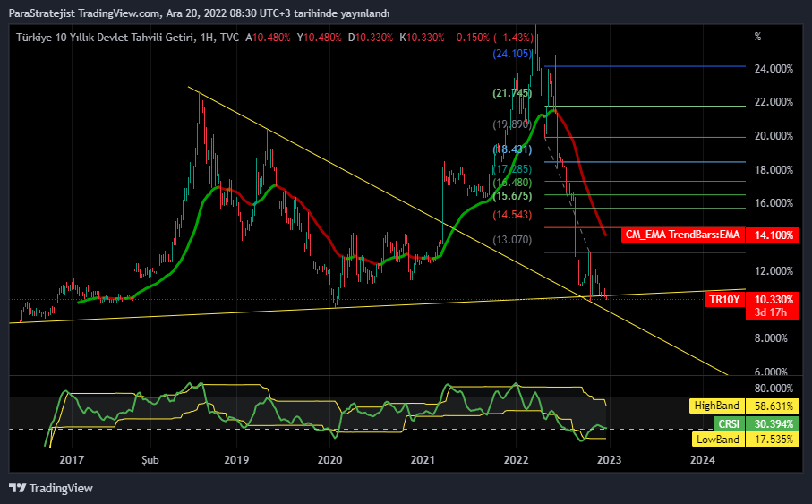The height and width of the screenshot is (504, 812).
Task: Click the LowBand indicator label
Action: point(718,440)
